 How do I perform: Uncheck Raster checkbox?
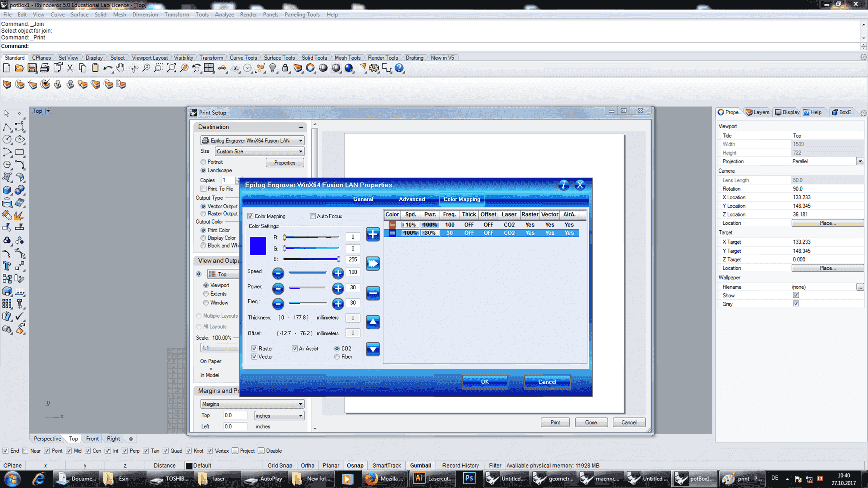[x=254, y=349]
